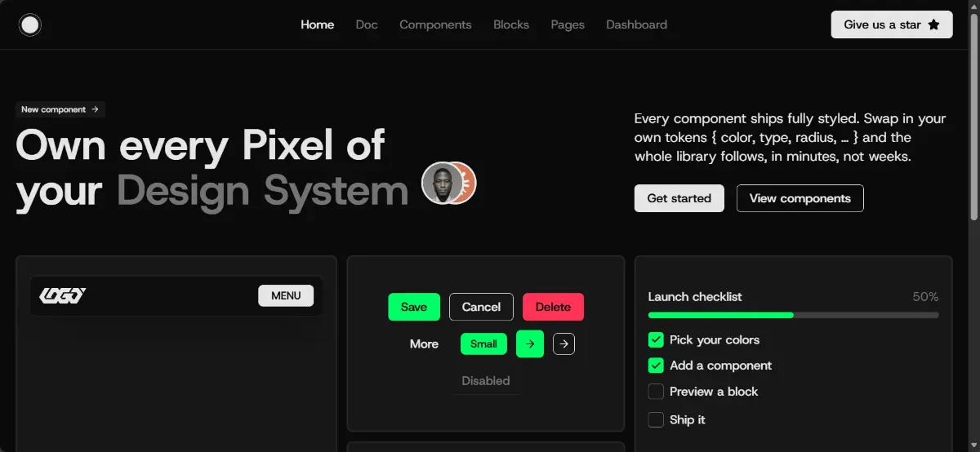Image resolution: width=980 pixels, height=452 pixels.
Task: Click the outlined Cancel button
Action: [x=481, y=307]
